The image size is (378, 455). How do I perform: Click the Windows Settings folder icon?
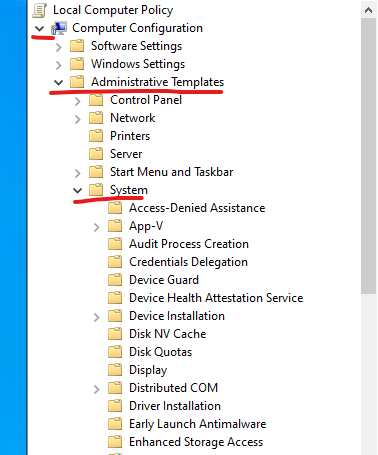(77, 64)
